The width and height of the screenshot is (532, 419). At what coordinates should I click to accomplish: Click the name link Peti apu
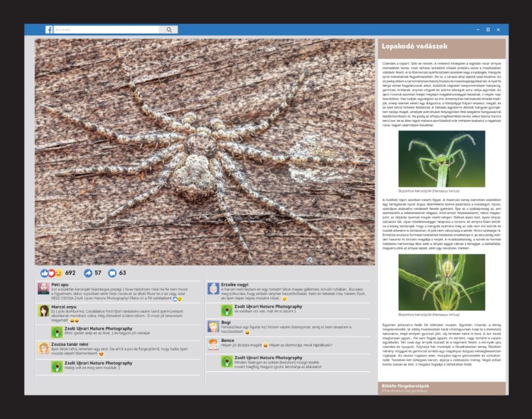pyautogui.click(x=59, y=285)
